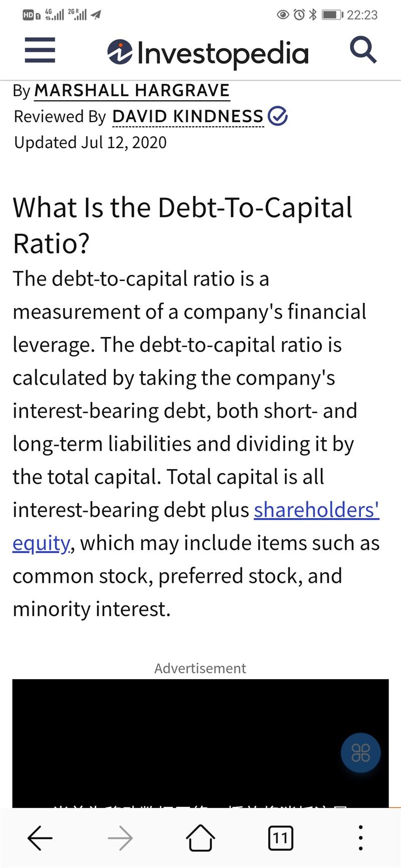Tap the alarm clock status icon
Image resolution: width=401 pixels, height=868 pixels.
(x=299, y=15)
